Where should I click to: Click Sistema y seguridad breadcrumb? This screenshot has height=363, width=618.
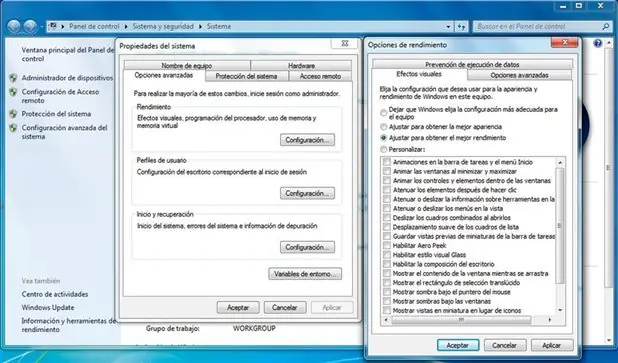tap(163, 27)
